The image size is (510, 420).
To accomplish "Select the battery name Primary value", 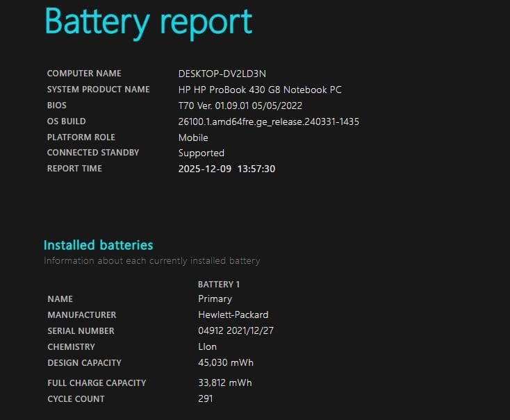I will 215,299.
